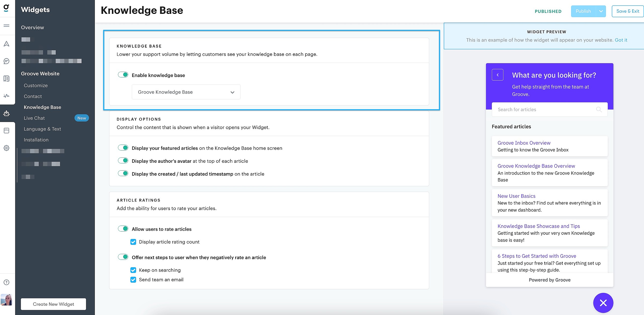The height and width of the screenshot is (315, 644).
Task: Click the back arrow in widget preview
Action: [x=497, y=75]
